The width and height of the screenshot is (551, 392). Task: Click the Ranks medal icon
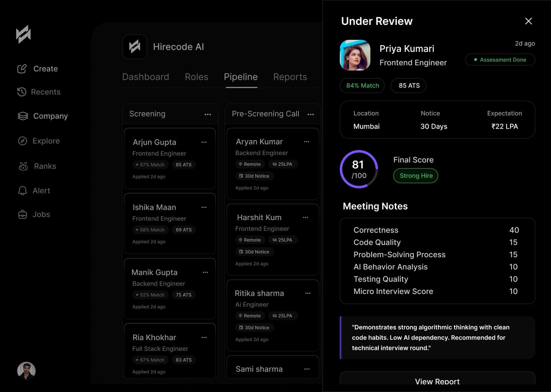pyautogui.click(x=23, y=166)
